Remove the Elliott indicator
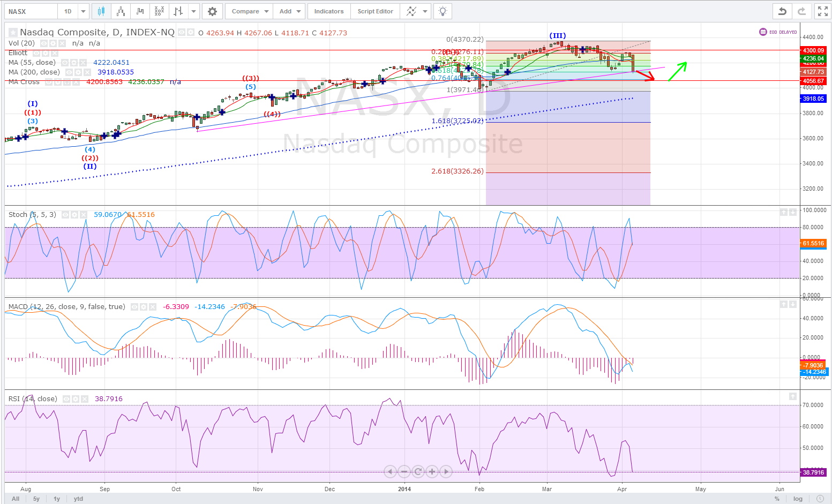Viewport: 832px width, 504px height. [x=55, y=53]
